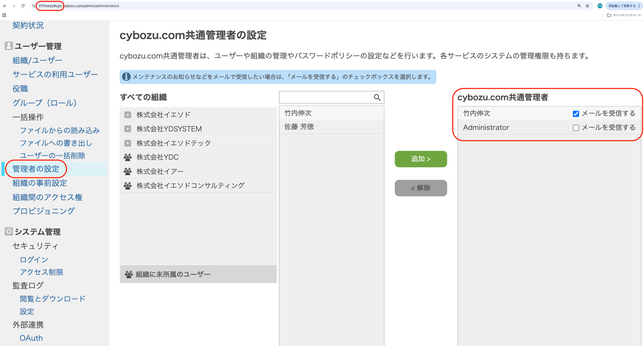This screenshot has height=346, width=644.
Task: Open the browser profile avatar
Action: [x=600, y=6]
